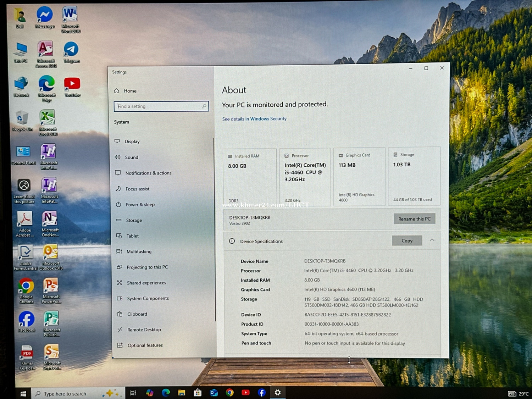Click the Rename this PC button
532x399 pixels.
click(414, 219)
